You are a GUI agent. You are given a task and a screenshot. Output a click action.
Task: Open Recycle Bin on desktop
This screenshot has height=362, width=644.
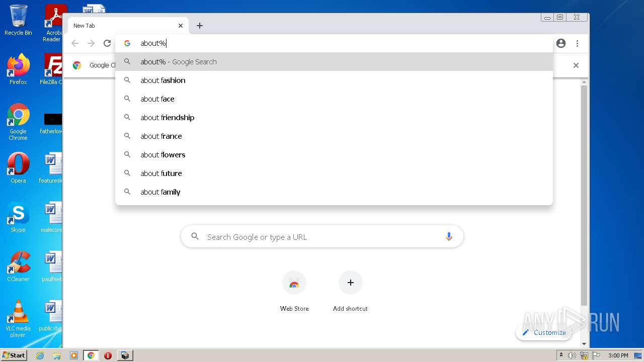[x=18, y=20]
